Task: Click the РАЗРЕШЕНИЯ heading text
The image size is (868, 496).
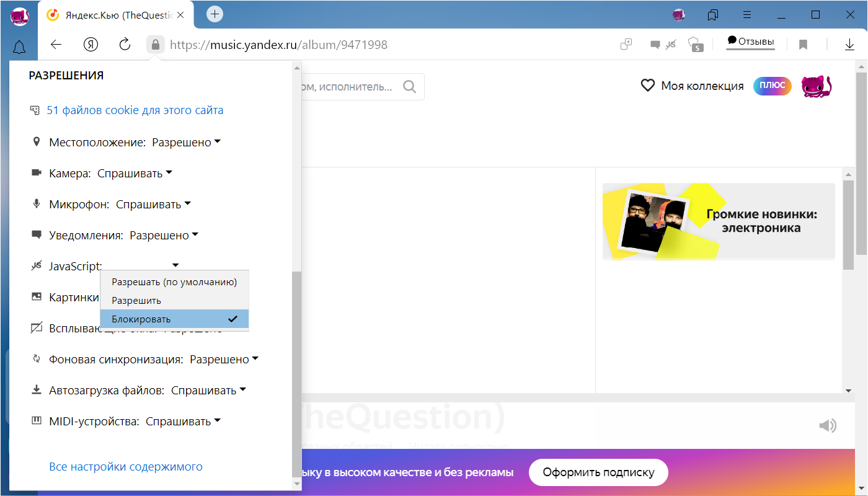Action: (66, 76)
